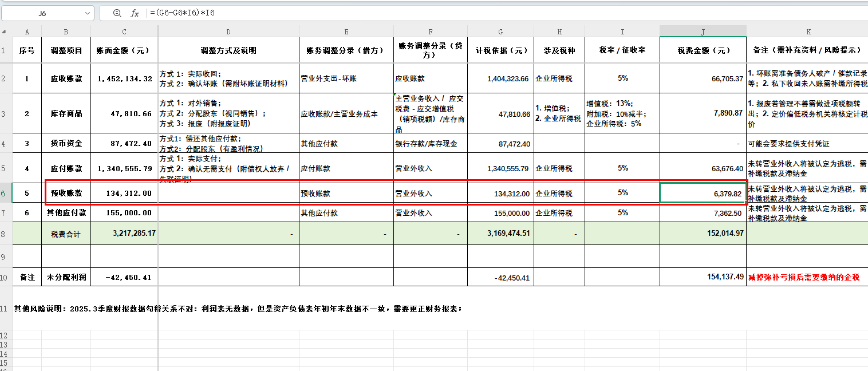Click the select-all corner triangle
Screen dimensions: 868x371
(x=5, y=31)
